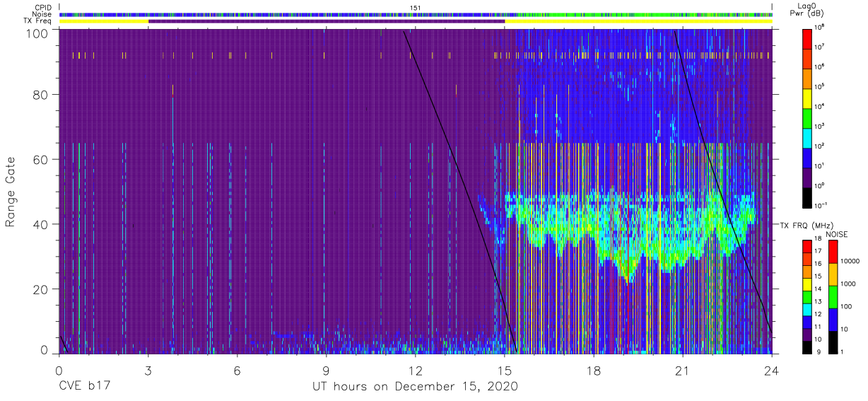This screenshot has height=401, width=868.
Task: Click the x-axis tick label '24'
Action: tap(772, 370)
